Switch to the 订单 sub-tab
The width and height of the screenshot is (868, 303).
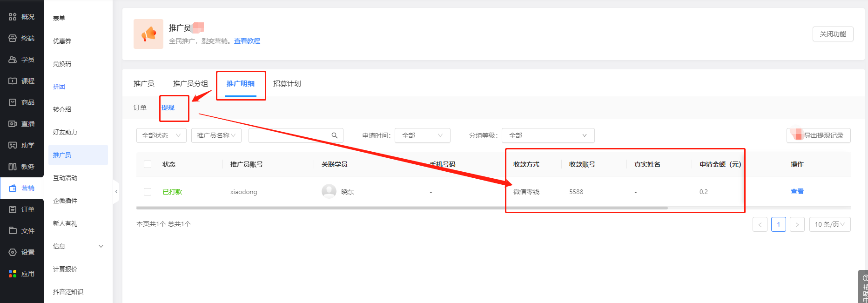[140, 108]
